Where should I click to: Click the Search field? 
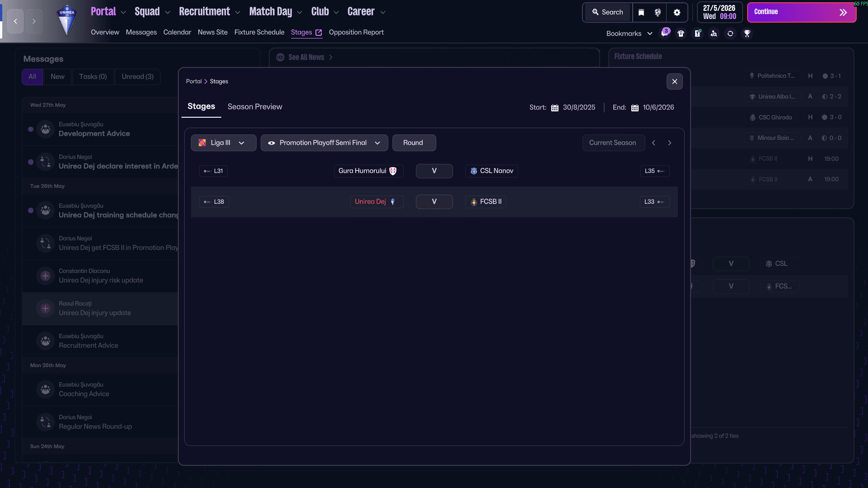608,12
